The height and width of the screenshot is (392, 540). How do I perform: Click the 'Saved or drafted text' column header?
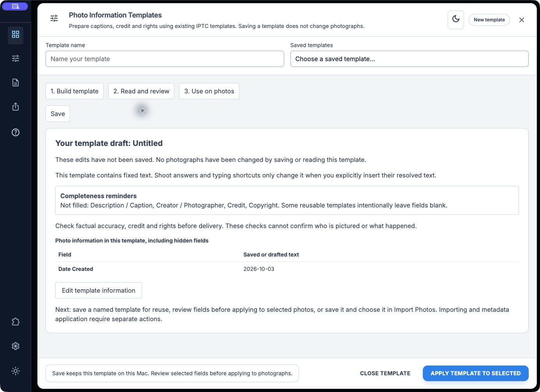271,255
